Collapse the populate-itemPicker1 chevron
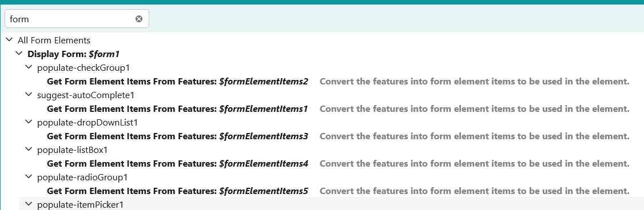The width and height of the screenshot is (644, 210). pyautogui.click(x=29, y=204)
